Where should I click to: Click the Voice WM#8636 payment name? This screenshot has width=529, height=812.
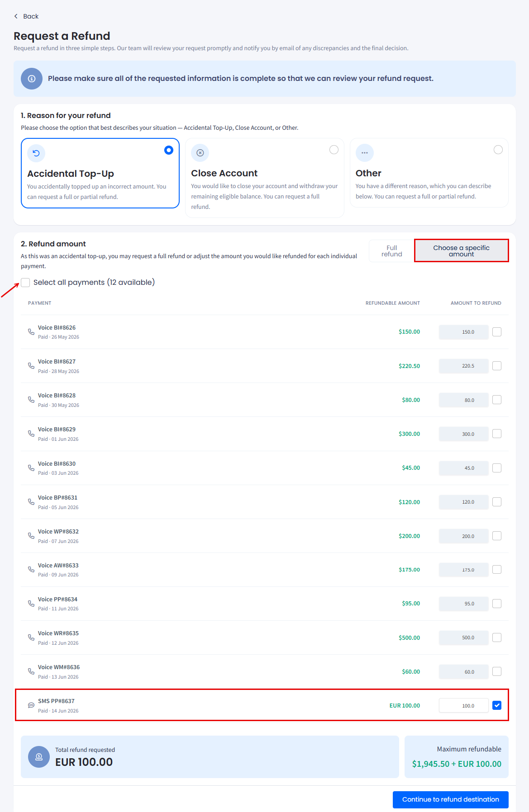pyautogui.click(x=59, y=667)
